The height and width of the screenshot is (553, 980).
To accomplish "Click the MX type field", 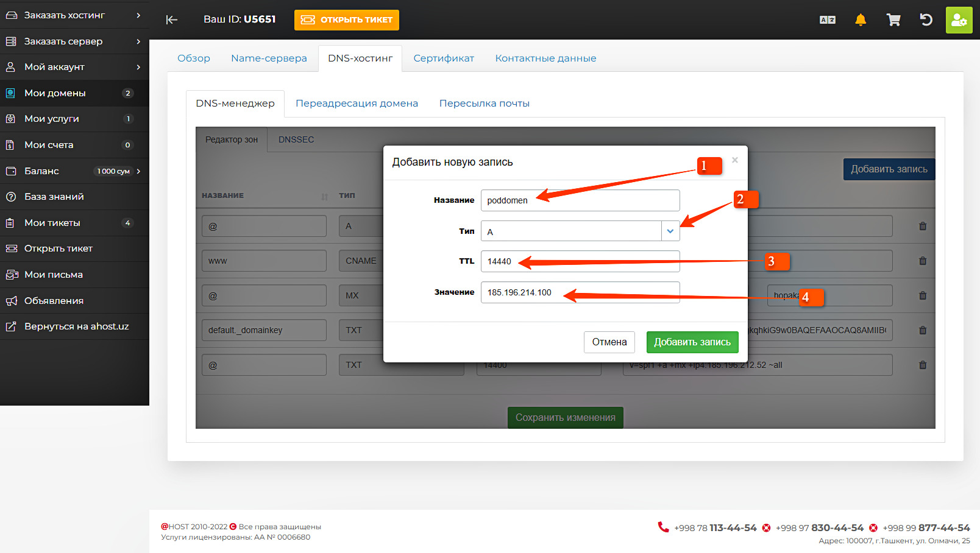I will click(361, 295).
